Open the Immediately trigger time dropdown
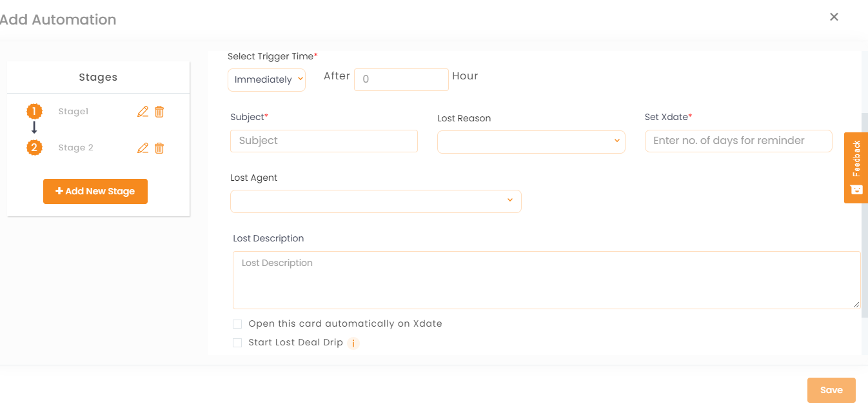This screenshot has width=868, height=408. pos(266,80)
